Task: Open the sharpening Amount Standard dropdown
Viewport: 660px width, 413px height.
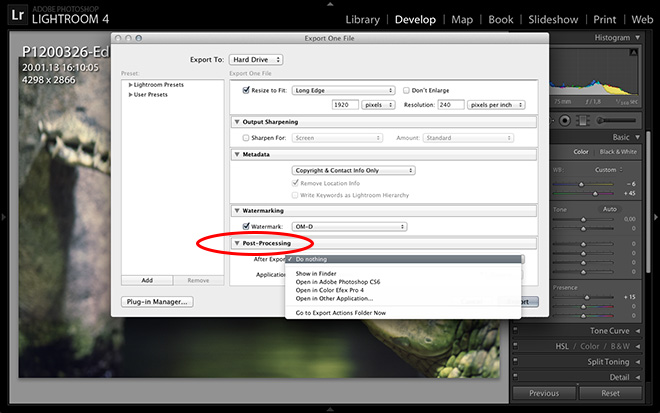Action: tap(468, 138)
